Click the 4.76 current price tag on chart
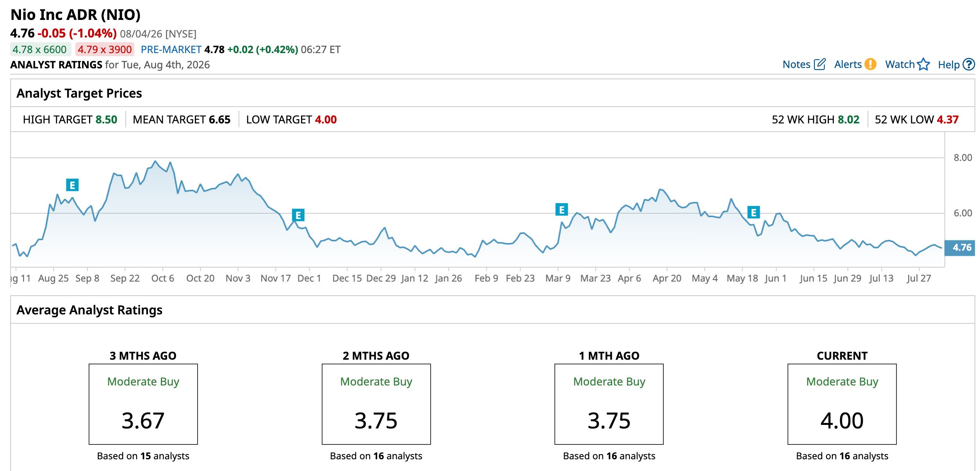This screenshot has width=980, height=471. pyautogui.click(x=960, y=248)
